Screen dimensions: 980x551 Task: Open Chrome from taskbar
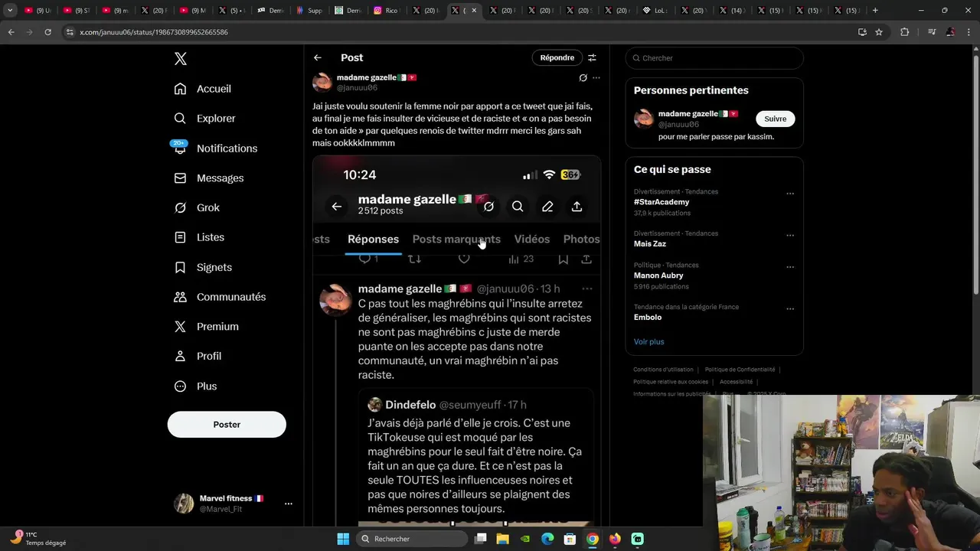[x=592, y=539]
